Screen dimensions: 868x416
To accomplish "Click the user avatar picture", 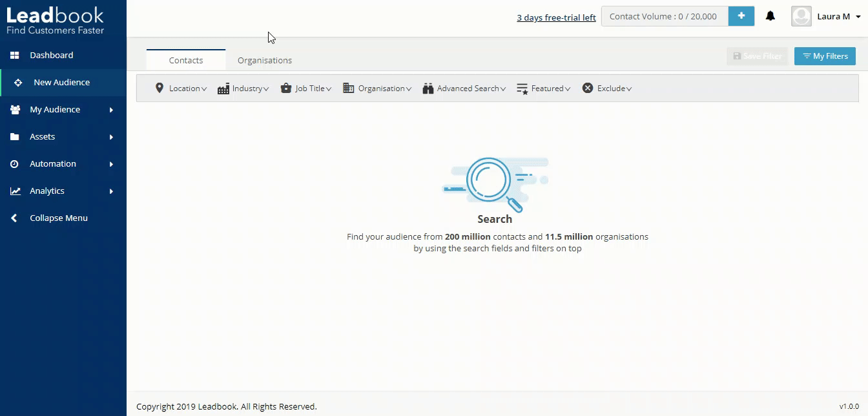I will tap(801, 17).
